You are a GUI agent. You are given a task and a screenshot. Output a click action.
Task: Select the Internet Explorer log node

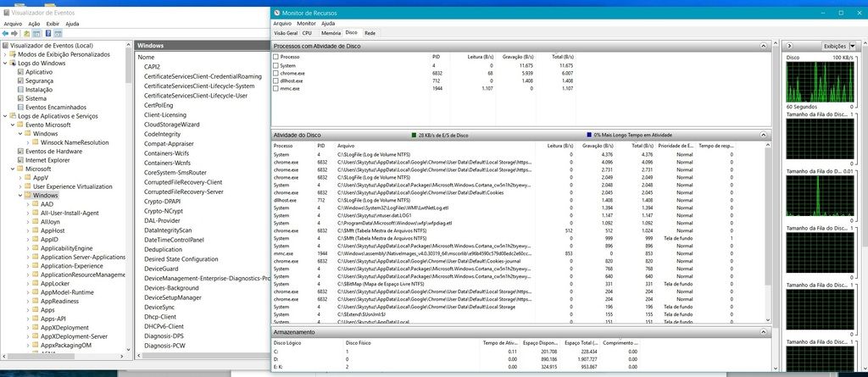click(x=47, y=159)
